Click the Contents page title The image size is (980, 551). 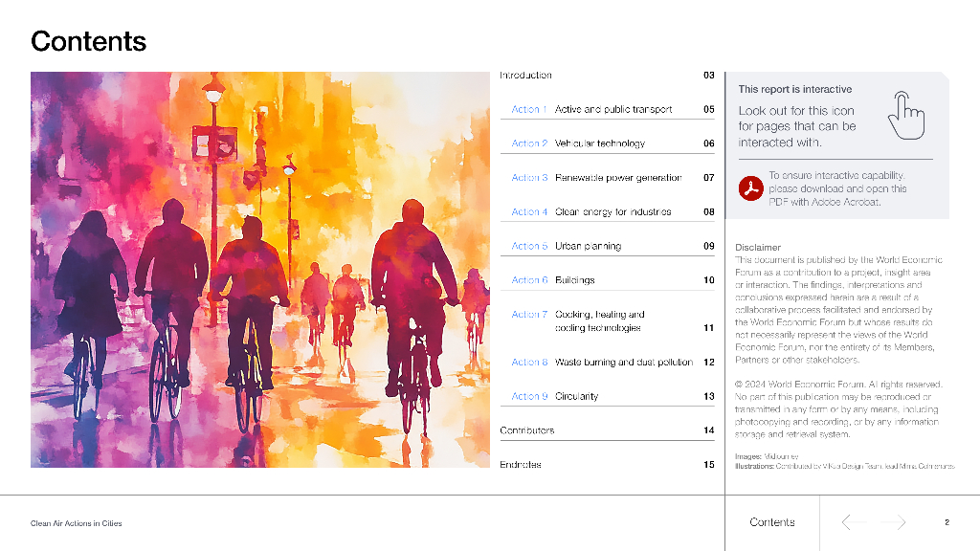[x=88, y=42]
